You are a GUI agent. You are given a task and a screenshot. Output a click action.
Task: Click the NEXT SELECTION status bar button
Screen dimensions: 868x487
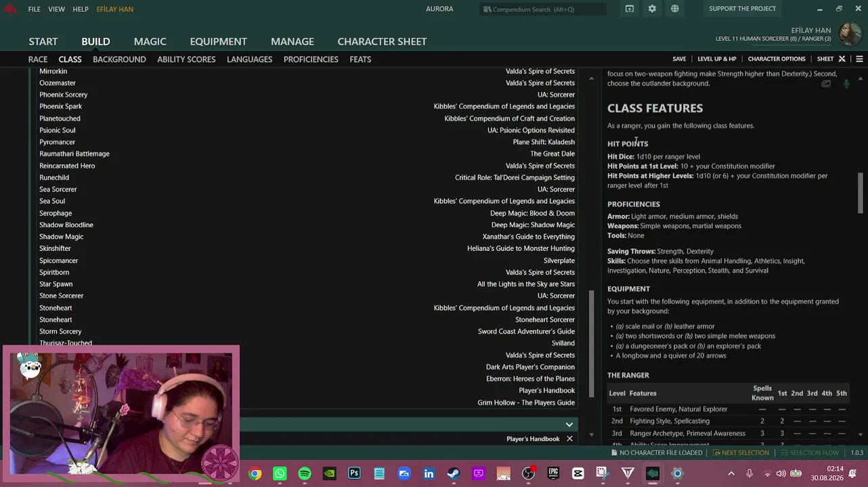740,453
